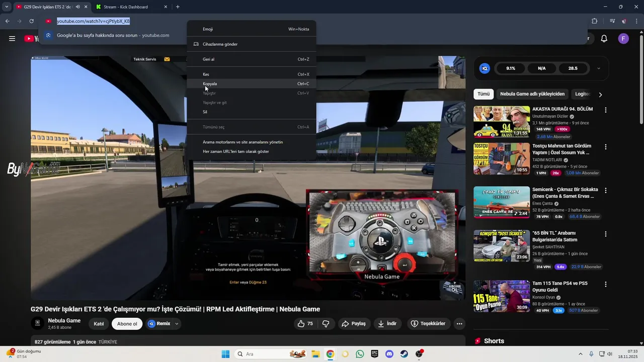Screen dimensions: 644x362
Task: Dislike the video with the thumbs down icon
Action: pos(326,324)
